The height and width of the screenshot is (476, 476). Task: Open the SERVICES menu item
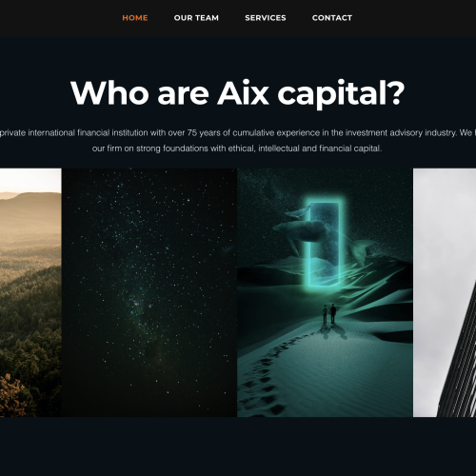click(266, 18)
